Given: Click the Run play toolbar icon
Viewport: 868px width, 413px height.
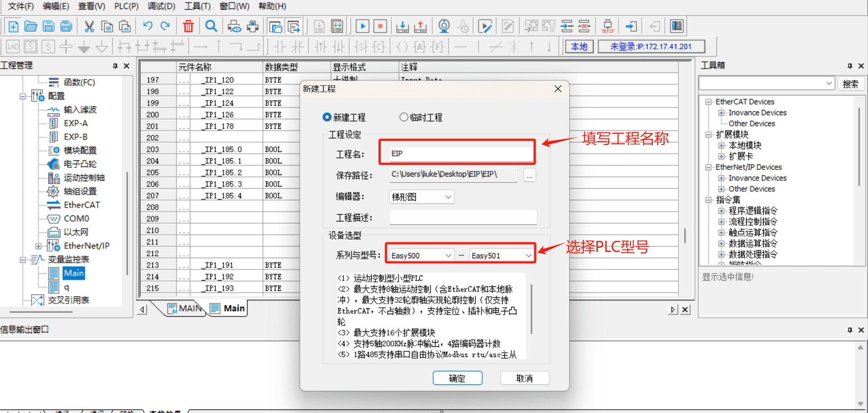Looking at the screenshot, I should (x=362, y=26).
